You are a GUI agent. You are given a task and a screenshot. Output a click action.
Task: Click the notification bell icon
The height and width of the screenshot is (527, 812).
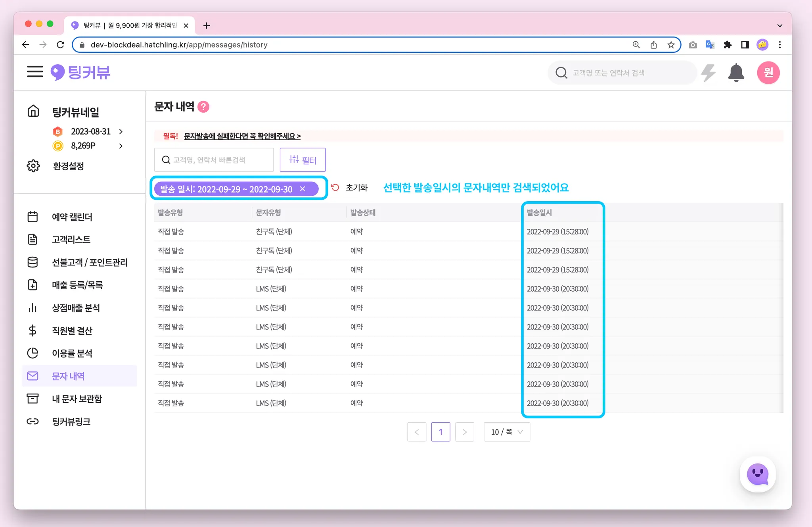(736, 73)
